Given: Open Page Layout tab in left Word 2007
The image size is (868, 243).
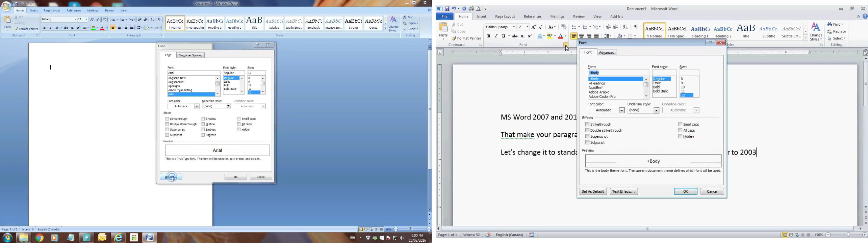Looking at the screenshot, I should 52,11.
